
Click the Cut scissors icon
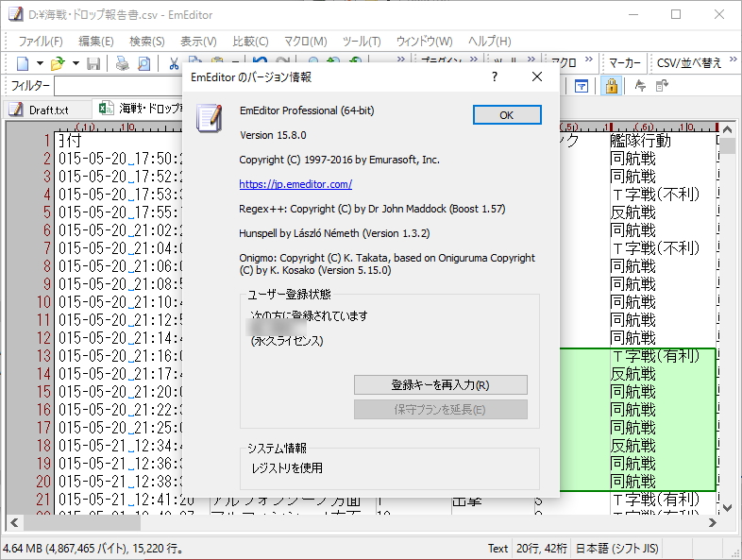(174, 63)
